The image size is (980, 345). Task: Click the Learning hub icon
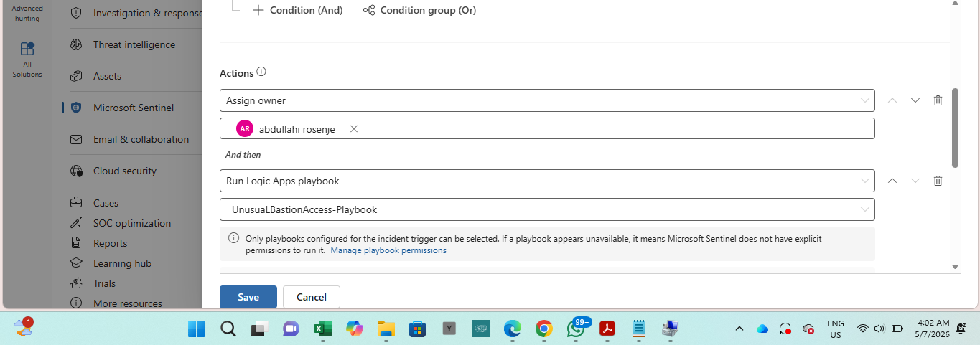[76, 263]
